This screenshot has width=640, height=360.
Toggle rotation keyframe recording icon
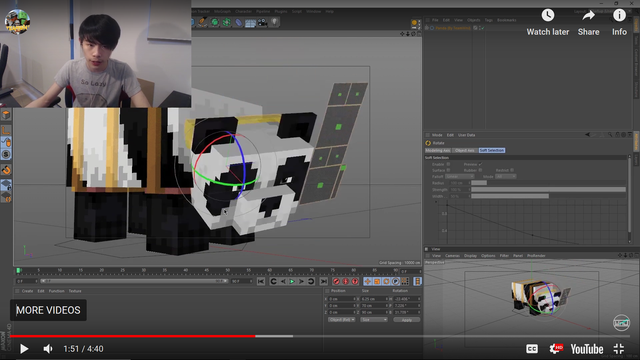point(386,281)
